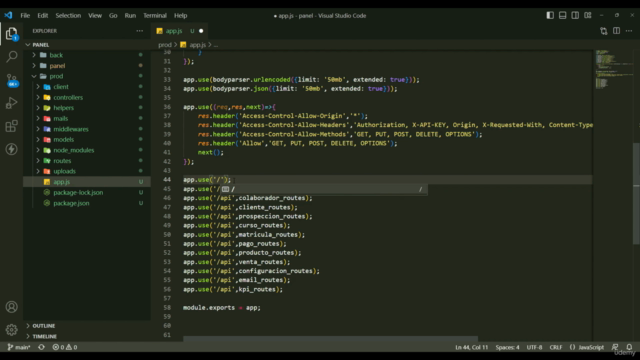Screen dimensions: 640x360
Task: Open the Run menu
Action: (130, 16)
